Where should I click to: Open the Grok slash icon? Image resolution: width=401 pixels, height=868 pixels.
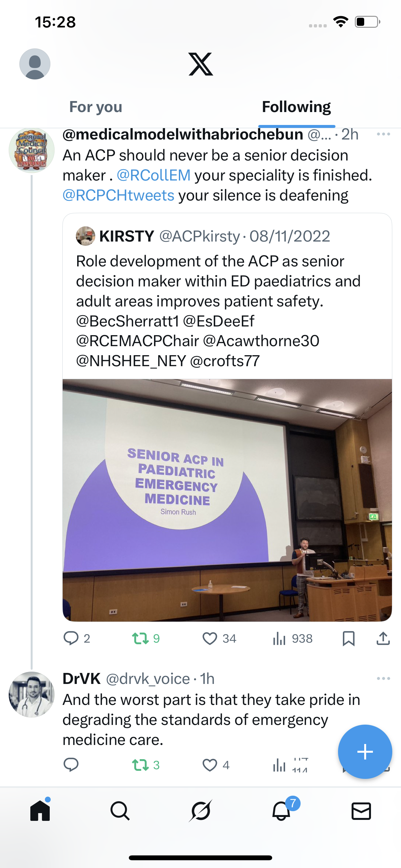200,811
